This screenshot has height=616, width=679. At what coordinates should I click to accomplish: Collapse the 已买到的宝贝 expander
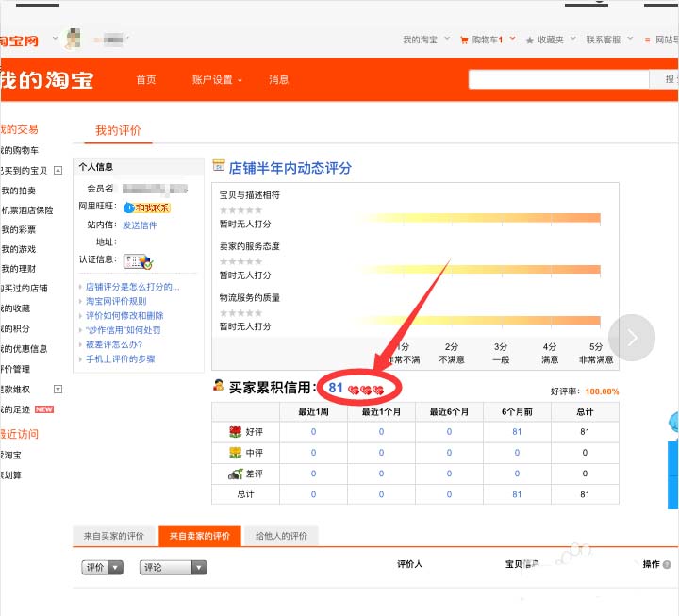pos(58,170)
